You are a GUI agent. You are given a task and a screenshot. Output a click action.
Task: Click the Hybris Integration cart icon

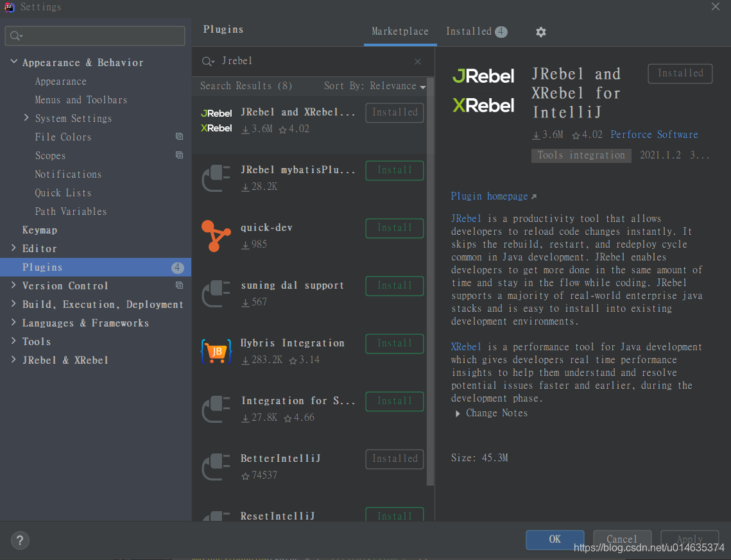point(216,352)
